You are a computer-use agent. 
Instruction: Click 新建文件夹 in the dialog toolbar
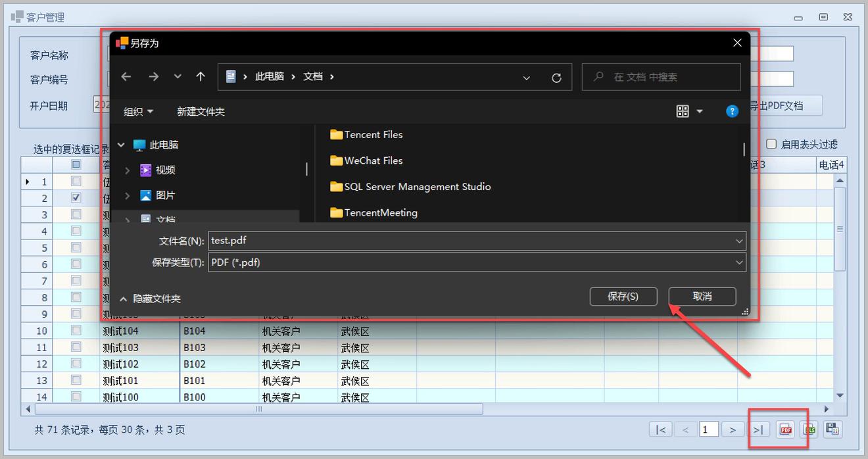[x=201, y=112]
